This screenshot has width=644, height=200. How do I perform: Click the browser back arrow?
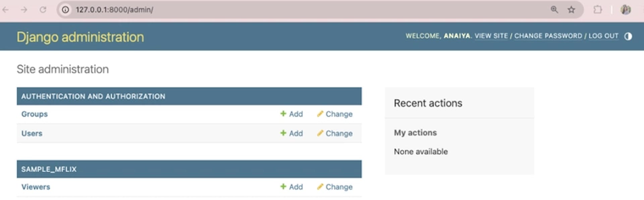[6, 10]
